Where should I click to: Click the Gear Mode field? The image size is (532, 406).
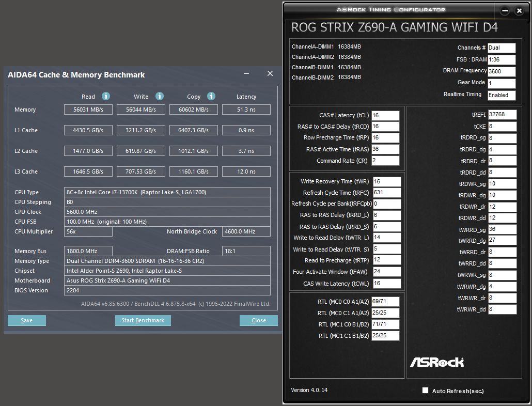[502, 84]
